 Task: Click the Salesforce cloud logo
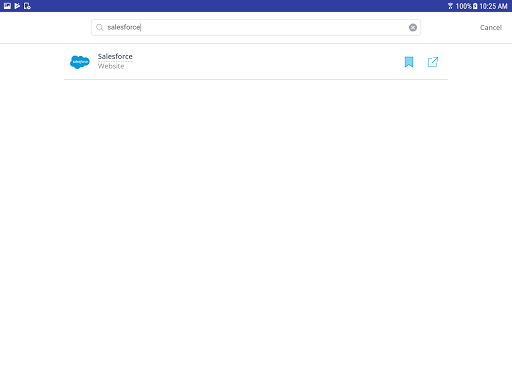pyautogui.click(x=80, y=62)
